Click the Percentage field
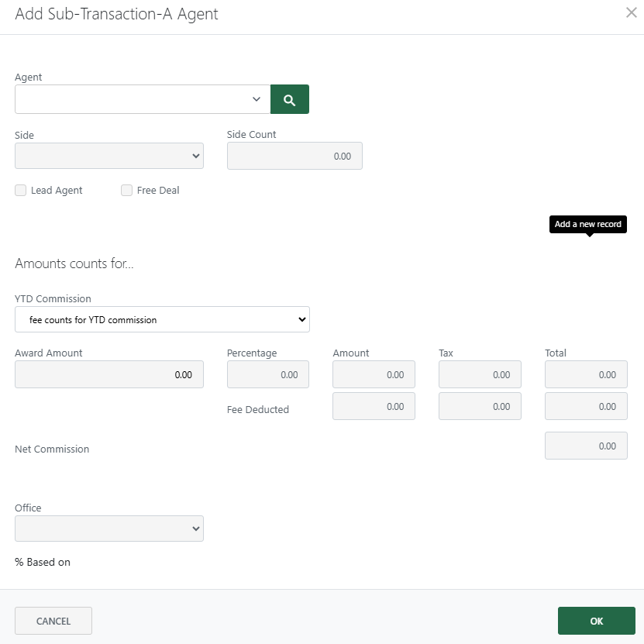This screenshot has height=644, width=644. pyautogui.click(x=267, y=374)
